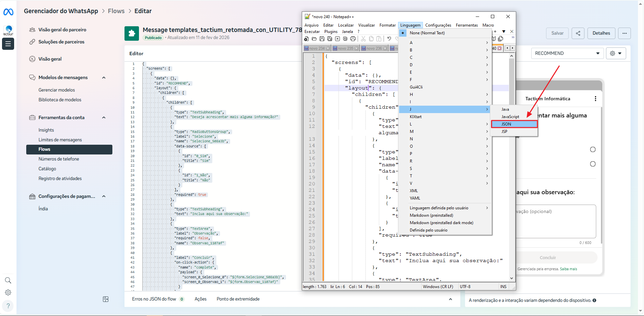This screenshot has width=644, height=316.
Task: Select the first radio option in preview
Action: pos(593,149)
